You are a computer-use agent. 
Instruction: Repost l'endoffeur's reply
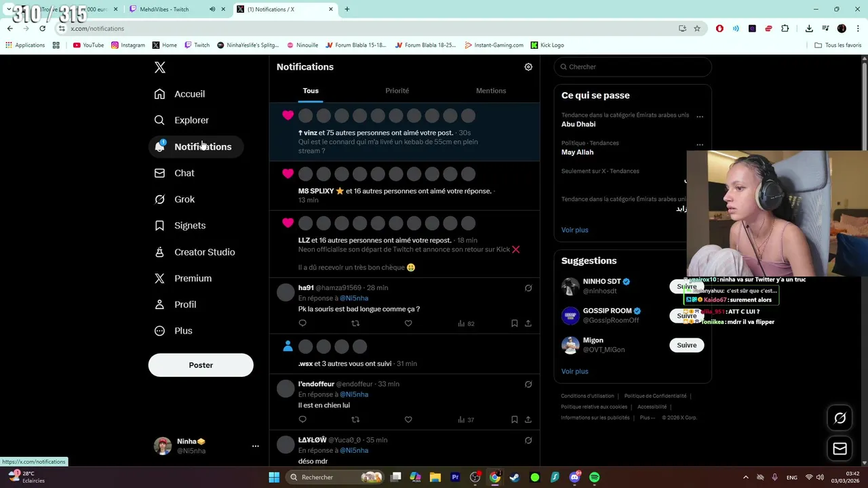pyautogui.click(x=355, y=420)
